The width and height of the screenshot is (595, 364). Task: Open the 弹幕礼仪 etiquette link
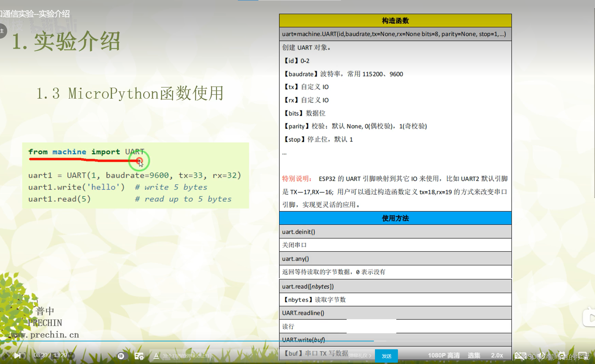(360, 356)
